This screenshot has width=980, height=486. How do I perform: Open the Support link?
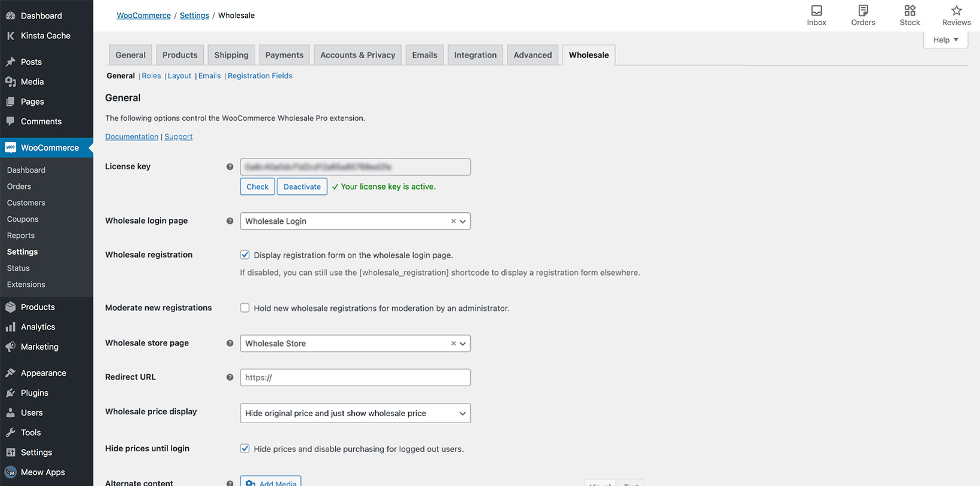tap(179, 137)
